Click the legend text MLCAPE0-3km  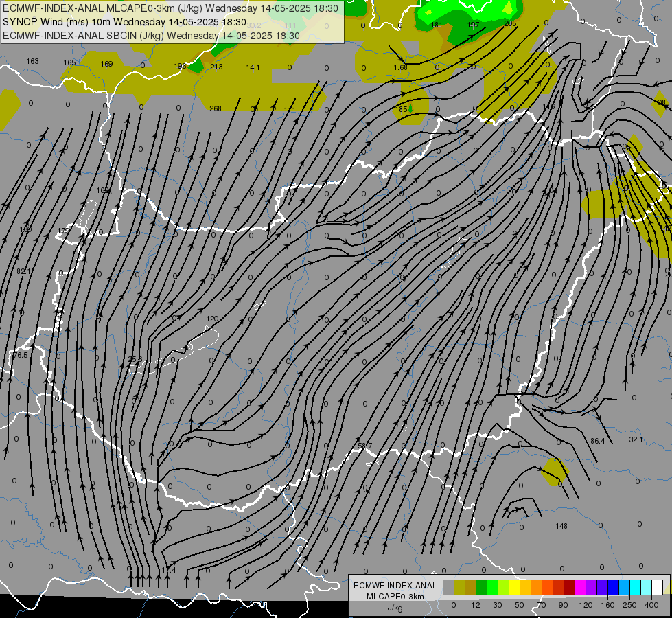coord(395,597)
